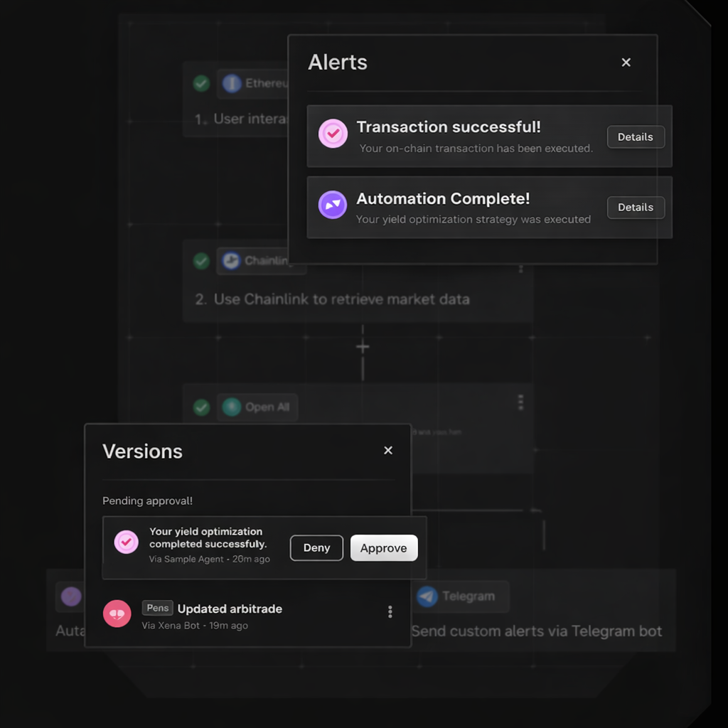Screen dimensions: 728x728
Task: Click the Open AI logo icon in step 3
Action: [x=232, y=407]
